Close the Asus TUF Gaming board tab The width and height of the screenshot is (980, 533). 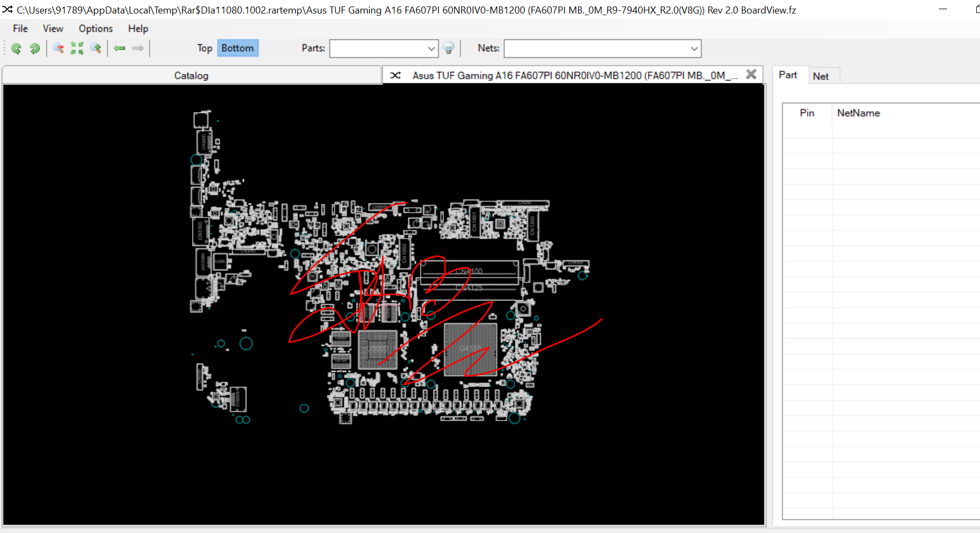point(751,75)
